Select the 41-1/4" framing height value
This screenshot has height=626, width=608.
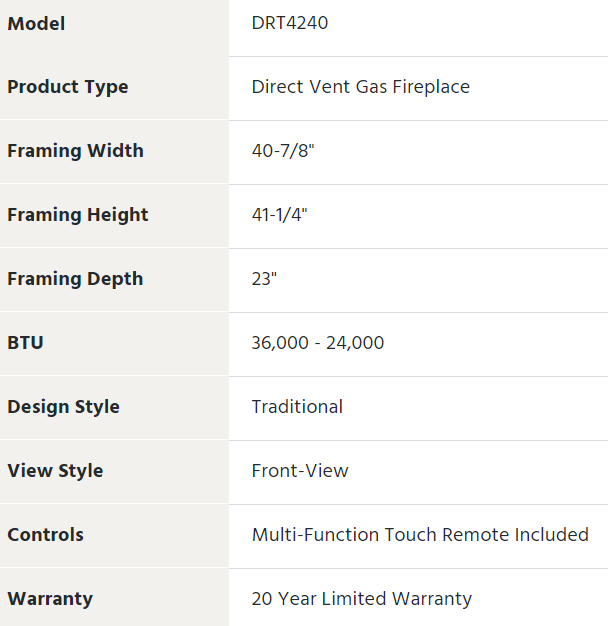click(280, 215)
